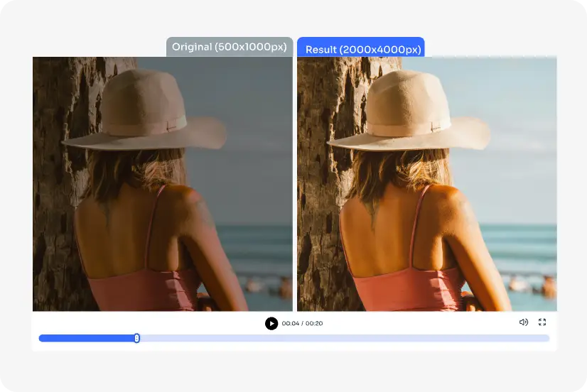Jump to the very start of the progress bar
The height and width of the screenshot is (392, 587).
click(x=41, y=338)
